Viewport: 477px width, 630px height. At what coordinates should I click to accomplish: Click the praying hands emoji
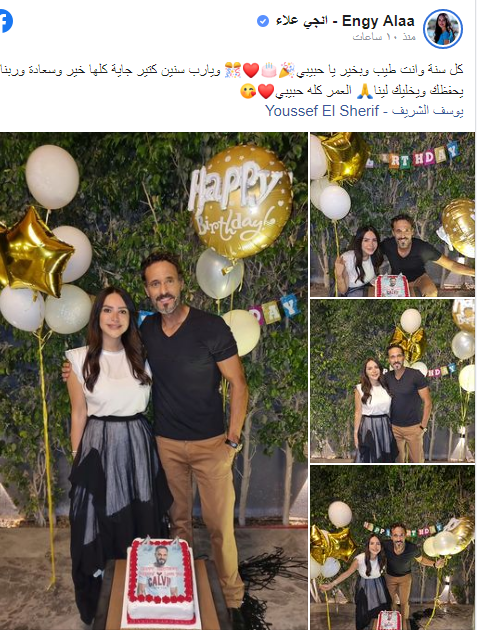click(x=365, y=92)
